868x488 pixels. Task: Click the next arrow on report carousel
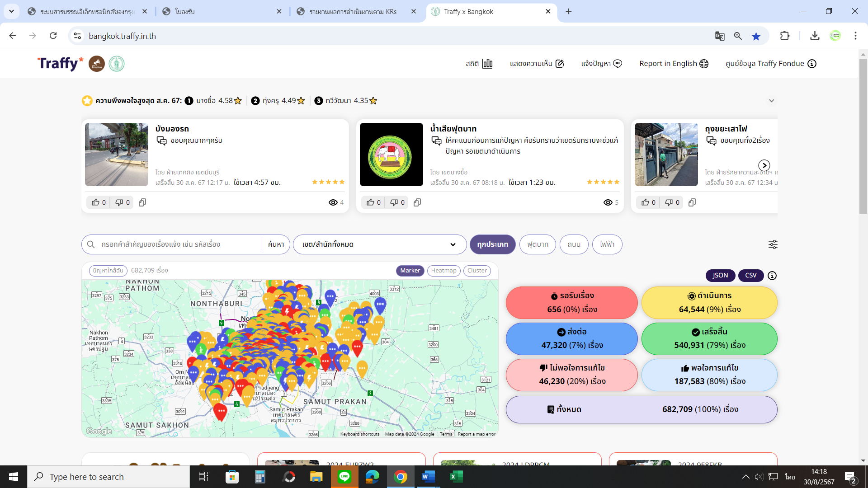[764, 165]
